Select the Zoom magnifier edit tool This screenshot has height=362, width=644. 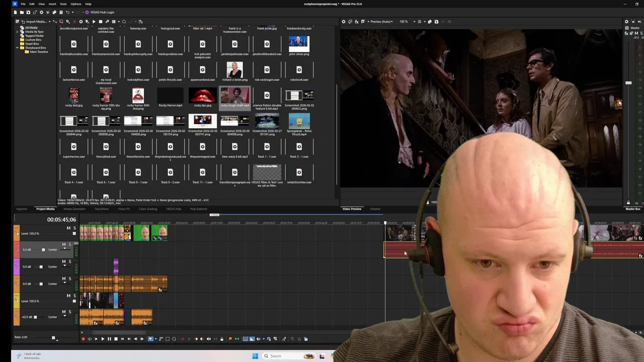point(174,339)
